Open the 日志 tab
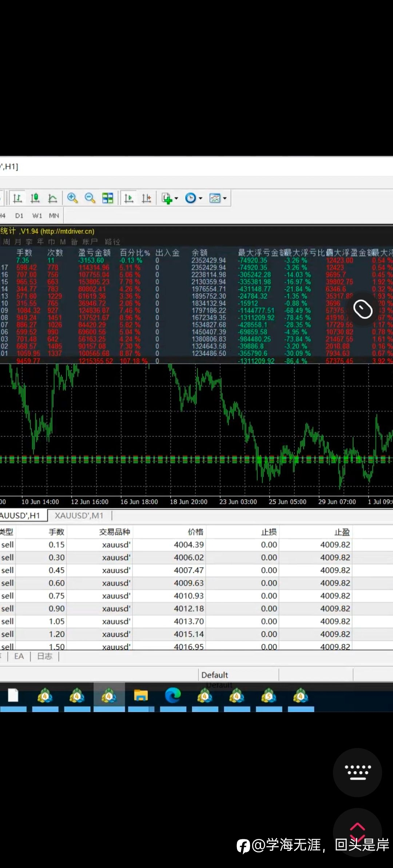Screen dimensions: 393x868 click(x=45, y=656)
